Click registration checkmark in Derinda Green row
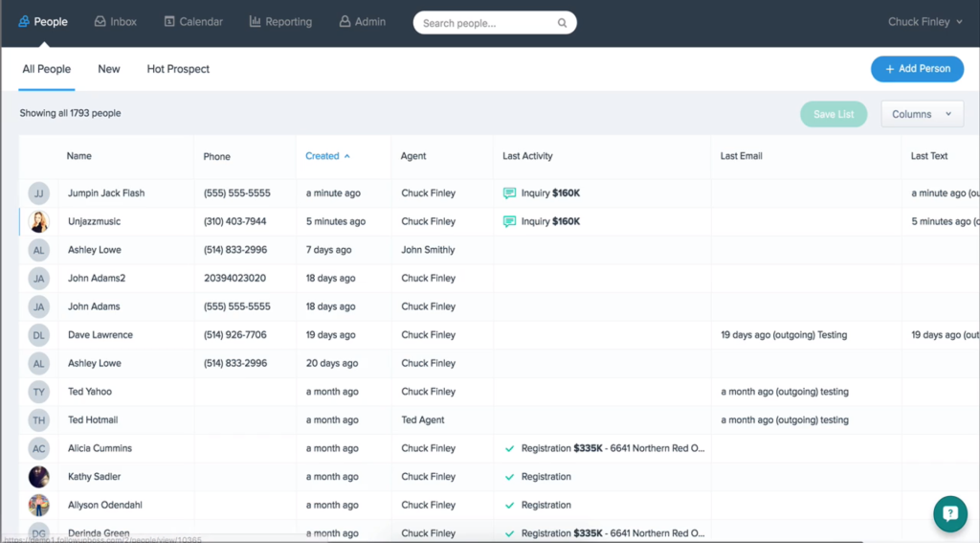The width and height of the screenshot is (980, 543). (x=509, y=533)
